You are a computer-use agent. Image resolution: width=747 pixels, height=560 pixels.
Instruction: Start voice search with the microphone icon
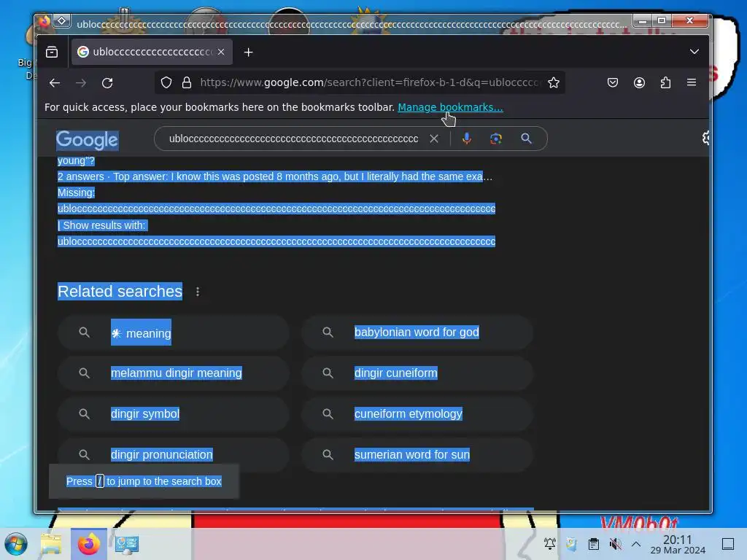467,139
